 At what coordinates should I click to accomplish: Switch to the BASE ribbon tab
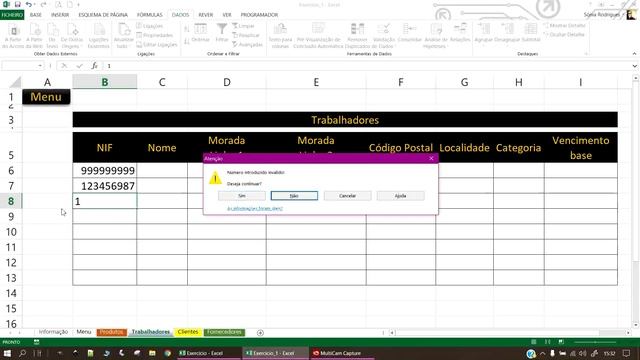click(x=36, y=15)
